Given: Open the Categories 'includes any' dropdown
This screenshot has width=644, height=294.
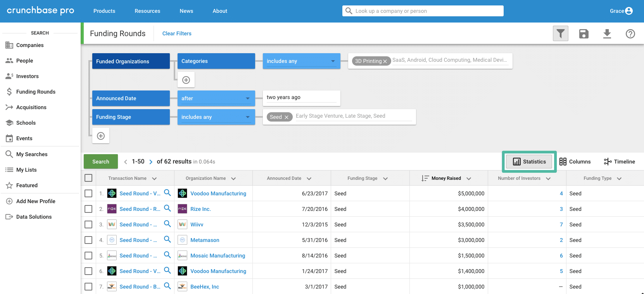Looking at the screenshot, I should click(302, 61).
